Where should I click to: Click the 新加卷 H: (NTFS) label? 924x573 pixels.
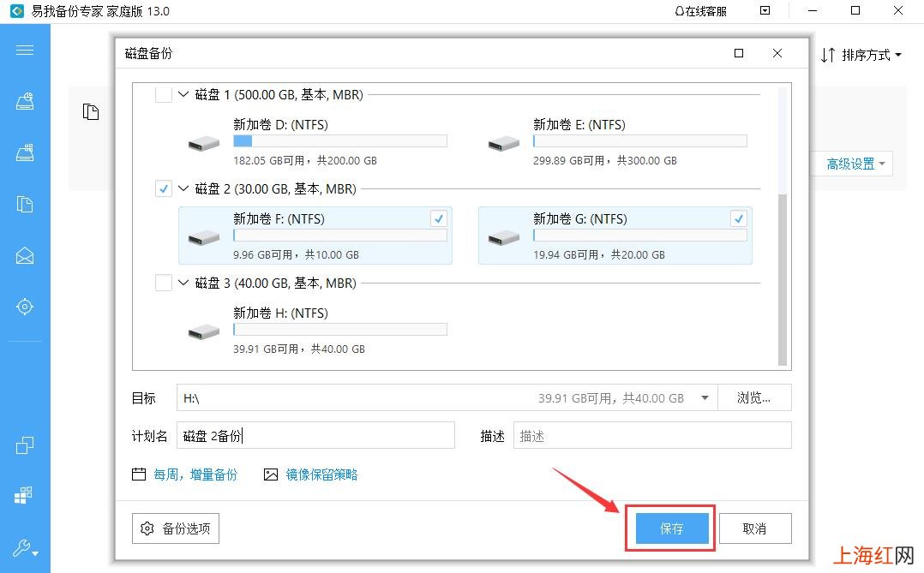point(280,313)
